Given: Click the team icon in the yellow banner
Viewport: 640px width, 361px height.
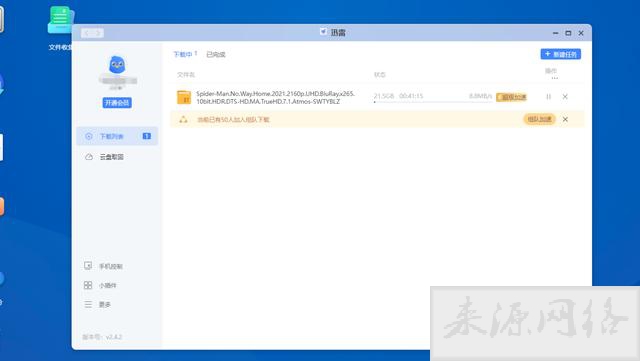Looking at the screenshot, I should click(183, 119).
